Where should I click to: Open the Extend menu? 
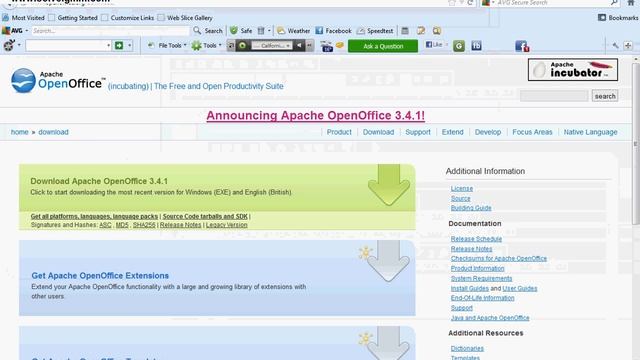[452, 132]
